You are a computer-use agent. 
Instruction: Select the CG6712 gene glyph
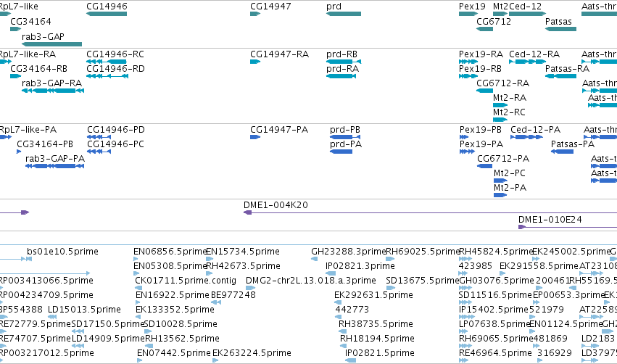484,29
